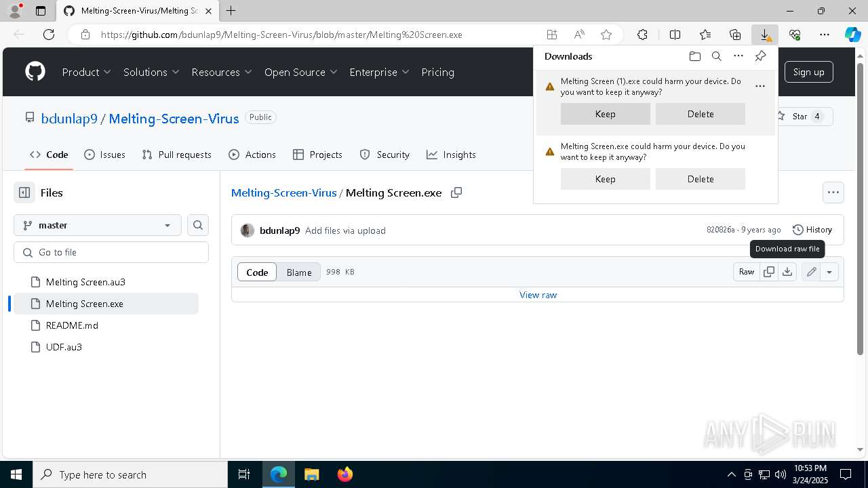Screen dimensions: 868x488
Task: Open Pull requests tab
Action: tap(177, 155)
